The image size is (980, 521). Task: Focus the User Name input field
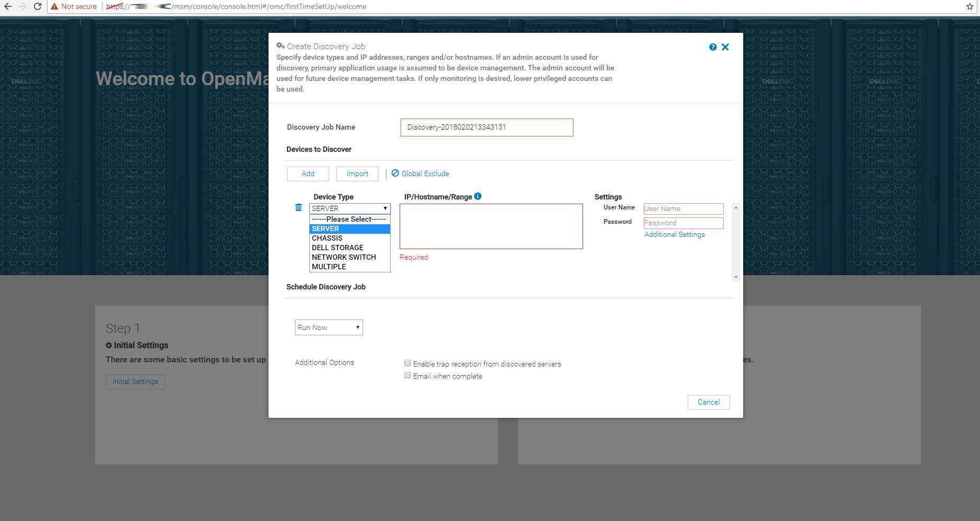coord(683,208)
